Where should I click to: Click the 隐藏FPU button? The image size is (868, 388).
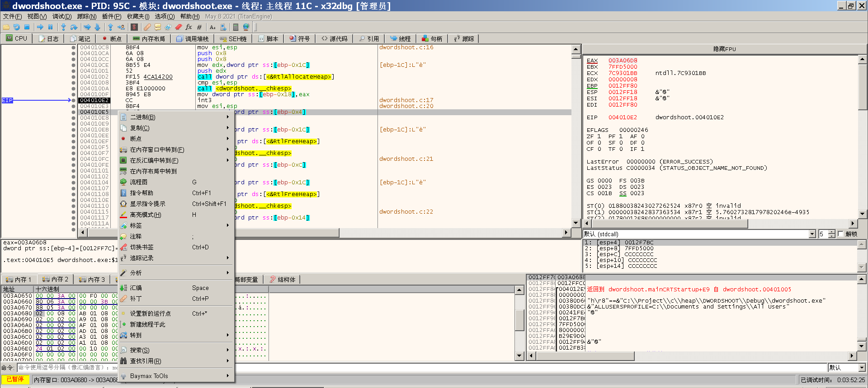point(725,49)
